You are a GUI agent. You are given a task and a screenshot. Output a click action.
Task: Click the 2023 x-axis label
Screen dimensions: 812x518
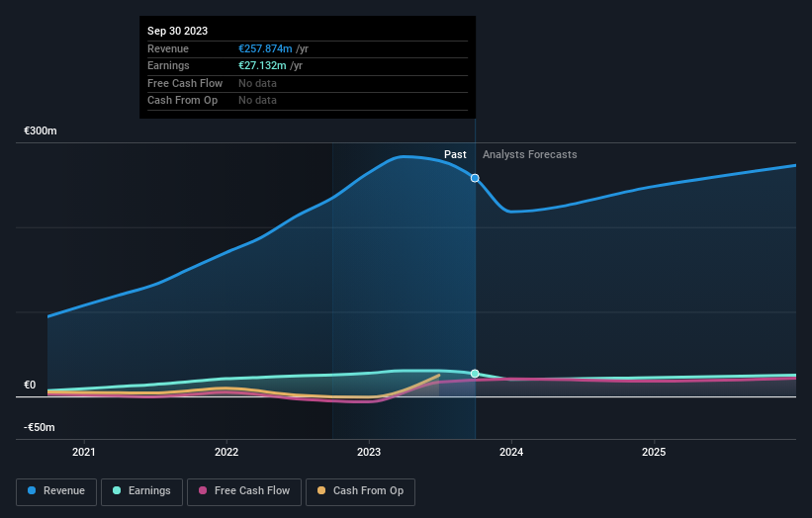[x=369, y=453]
